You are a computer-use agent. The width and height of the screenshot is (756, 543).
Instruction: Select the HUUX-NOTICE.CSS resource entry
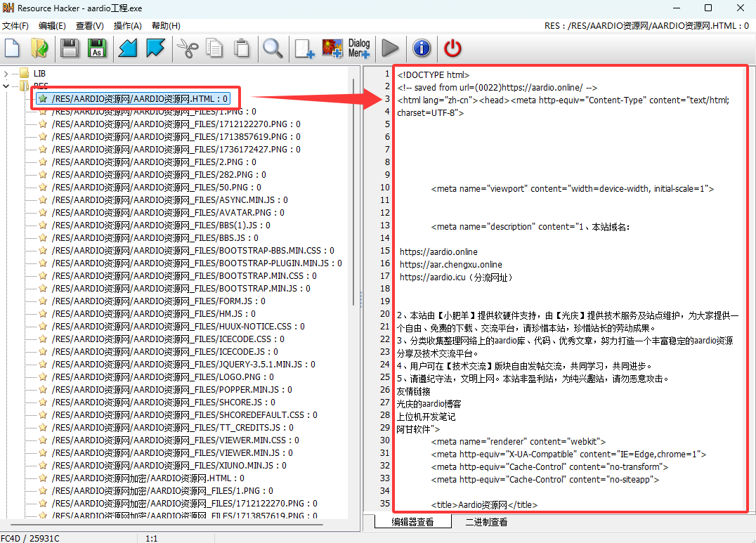[x=178, y=327]
